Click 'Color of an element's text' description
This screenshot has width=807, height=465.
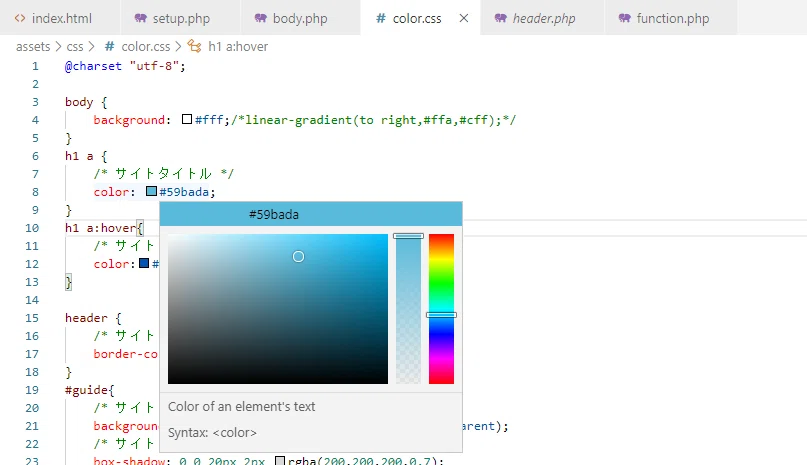[x=241, y=406]
